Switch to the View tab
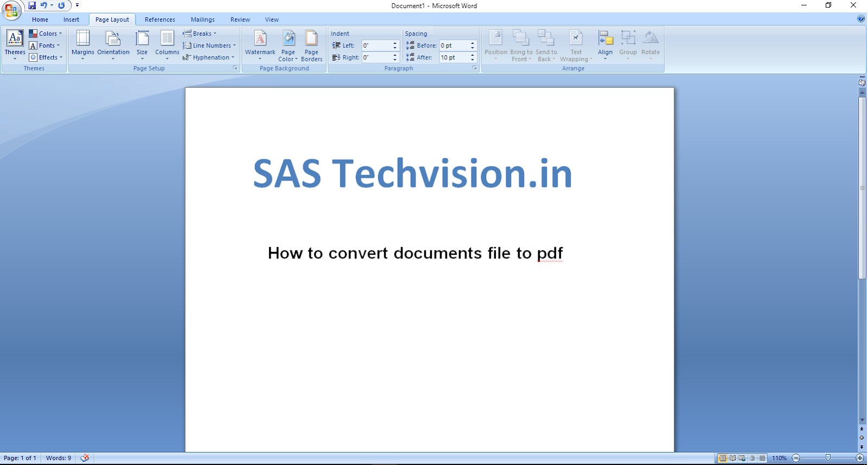This screenshot has height=465, width=868. [272, 20]
